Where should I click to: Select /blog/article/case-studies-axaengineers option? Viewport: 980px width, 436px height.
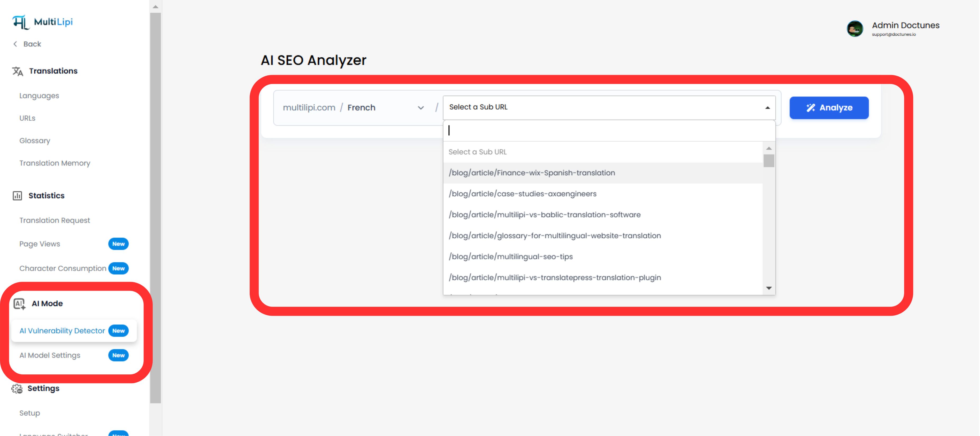[603, 194]
